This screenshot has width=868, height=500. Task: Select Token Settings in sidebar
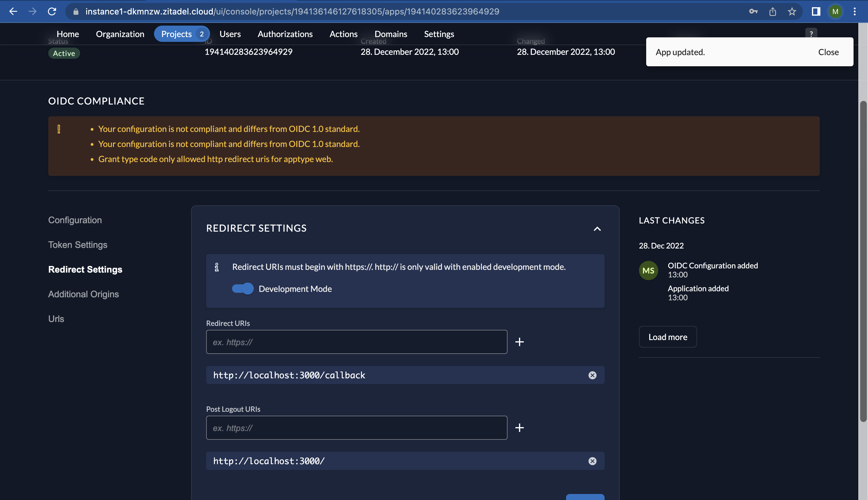coord(78,245)
